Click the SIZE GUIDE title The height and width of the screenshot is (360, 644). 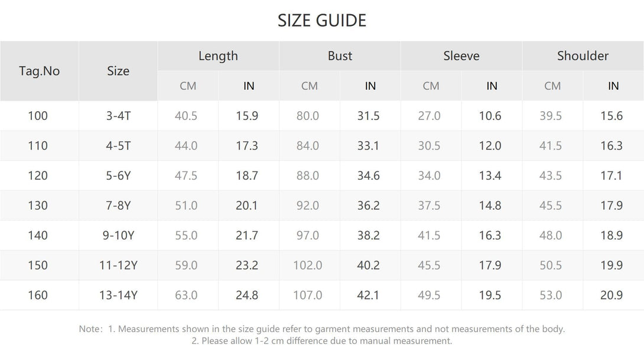pyautogui.click(x=321, y=21)
